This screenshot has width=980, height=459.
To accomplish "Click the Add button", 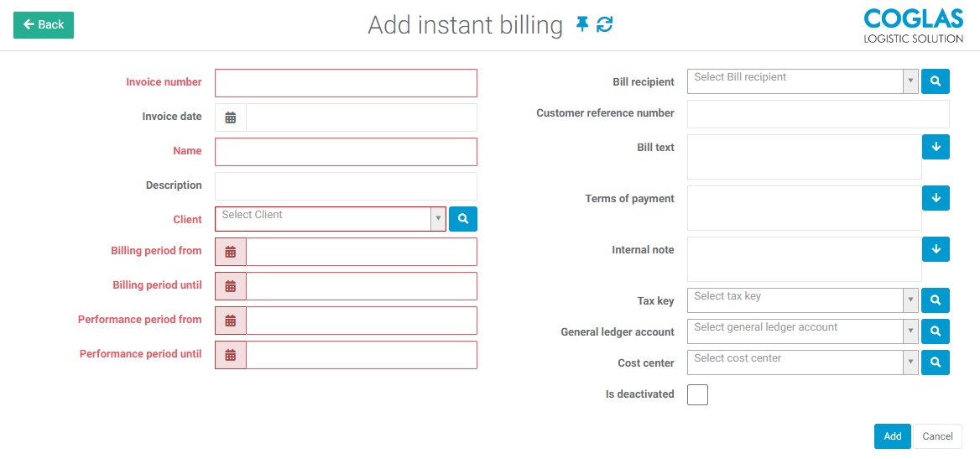I will click(x=893, y=436).
